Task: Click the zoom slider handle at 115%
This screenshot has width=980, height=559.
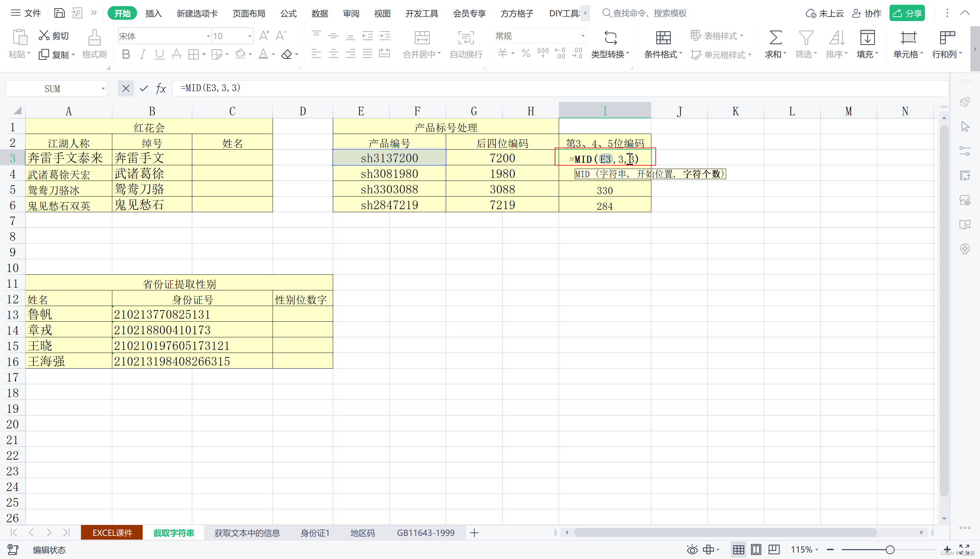Action: 890,550
